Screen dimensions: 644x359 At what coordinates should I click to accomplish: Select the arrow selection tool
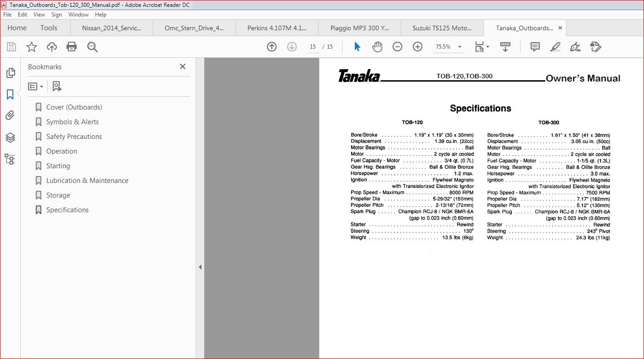(x=358, y=47)
